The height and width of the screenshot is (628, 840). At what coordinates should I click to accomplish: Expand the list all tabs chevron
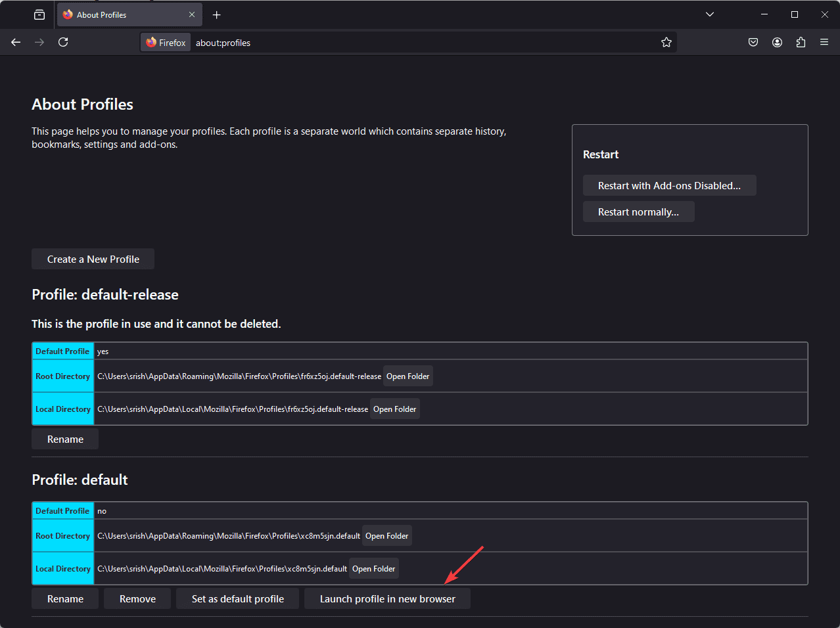tap(710, 14)
